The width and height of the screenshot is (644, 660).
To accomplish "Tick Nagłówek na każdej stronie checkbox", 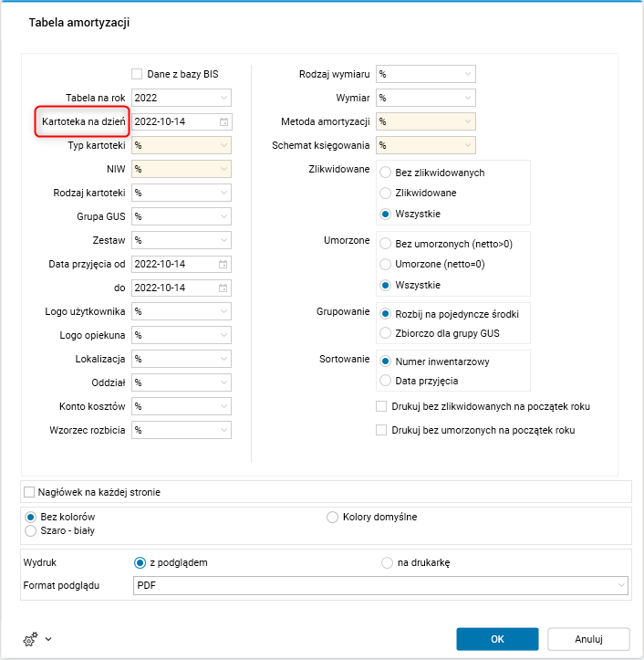I will (x=30, y=492).
